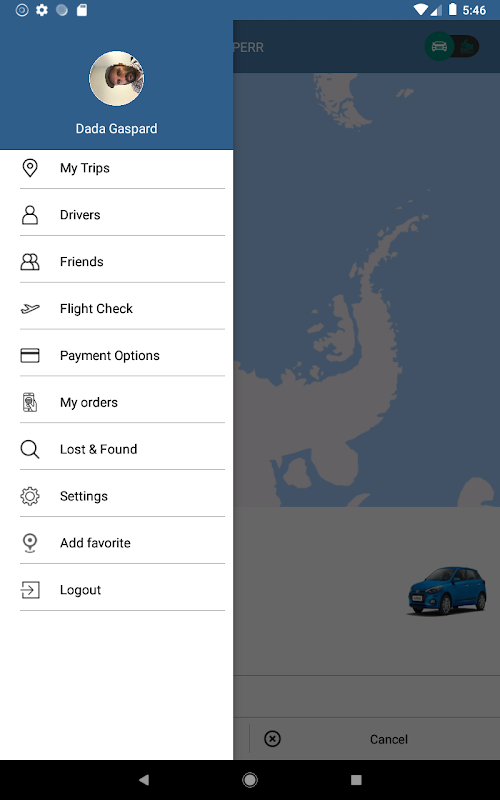Tap the Cancel button
This screenshot has height=800, width=500.
click(389, 739)
